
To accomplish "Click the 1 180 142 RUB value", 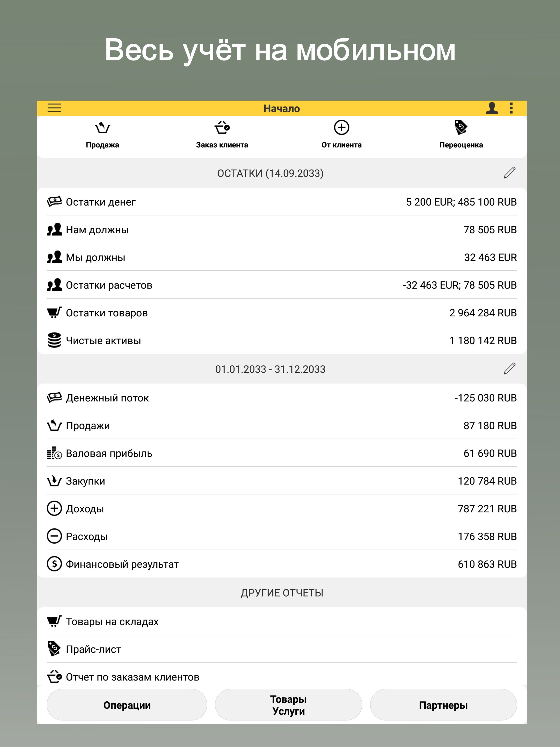I will coord(483,340).
